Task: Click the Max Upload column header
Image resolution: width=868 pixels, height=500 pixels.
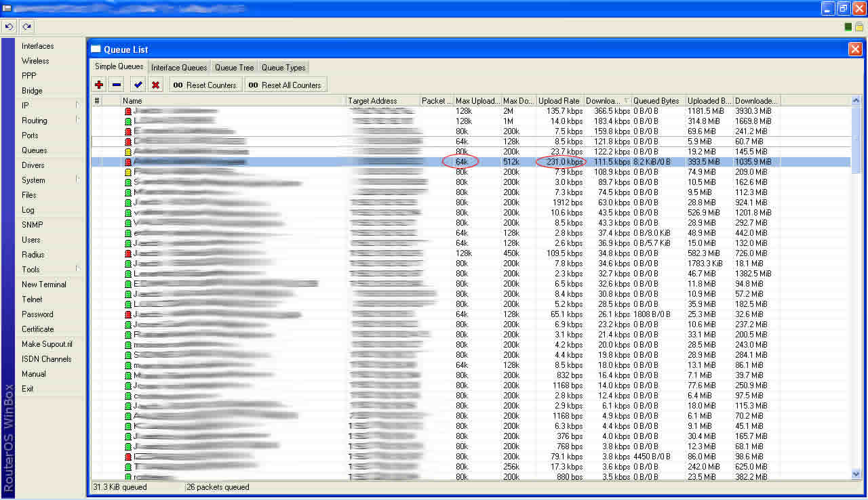Action: (478, 101)
